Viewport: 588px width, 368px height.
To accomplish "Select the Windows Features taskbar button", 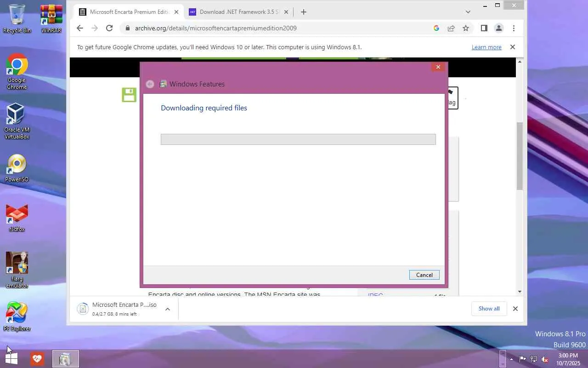I will (x=65, y=359).
